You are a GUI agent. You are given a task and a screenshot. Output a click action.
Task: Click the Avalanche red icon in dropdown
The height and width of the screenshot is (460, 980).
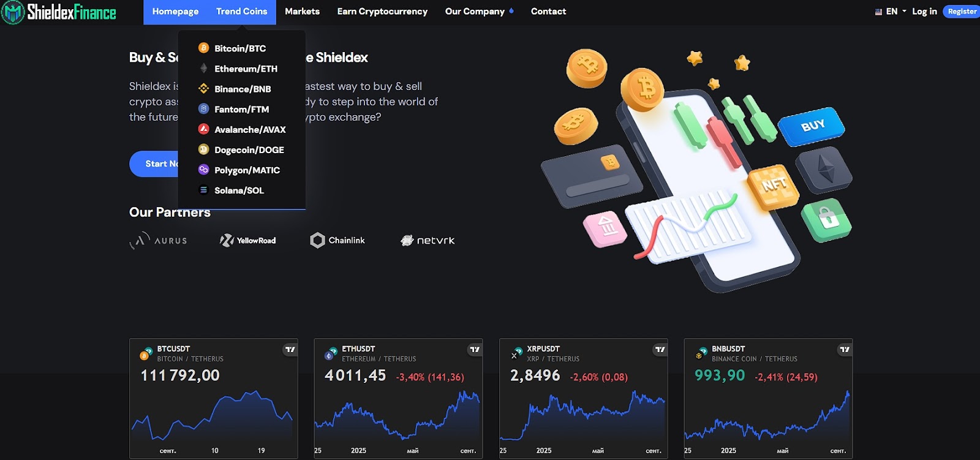coord(203,129)
